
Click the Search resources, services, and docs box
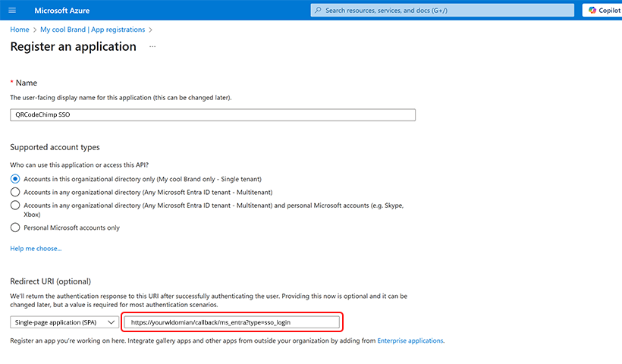[442, 11]
